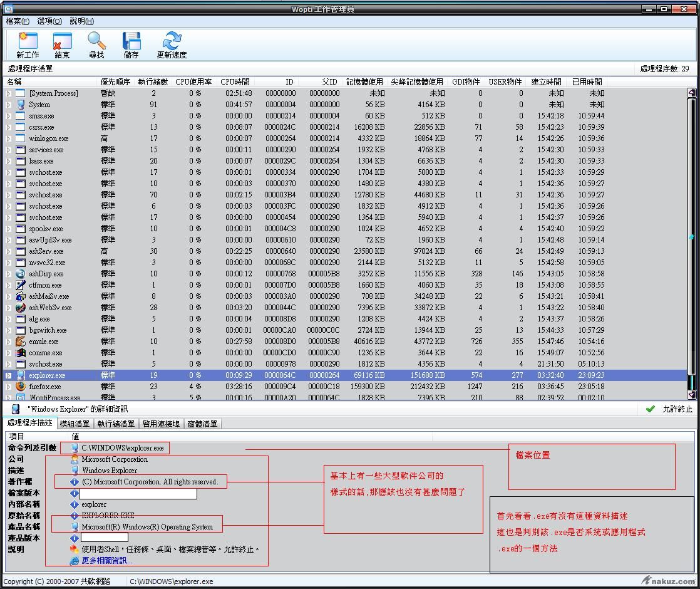This screenshot has height=589, width=700.
Task: Select the nvsvc32.exe process row
Action: tap(345, 263)
